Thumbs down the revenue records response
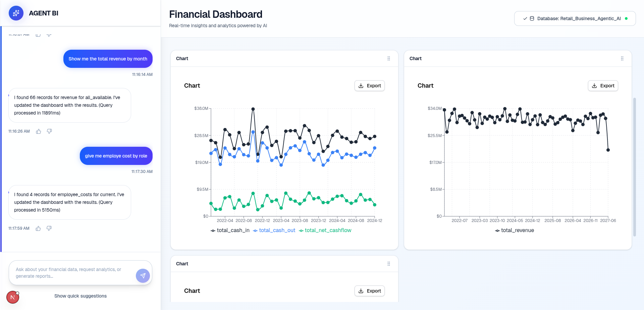 tap(49, 131)
